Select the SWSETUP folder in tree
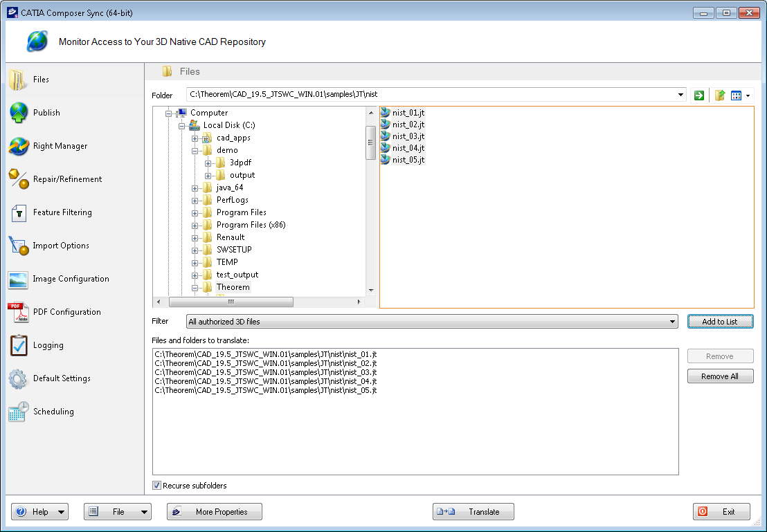The width and height of the screenshot is (767, 532). pos(234,249)
